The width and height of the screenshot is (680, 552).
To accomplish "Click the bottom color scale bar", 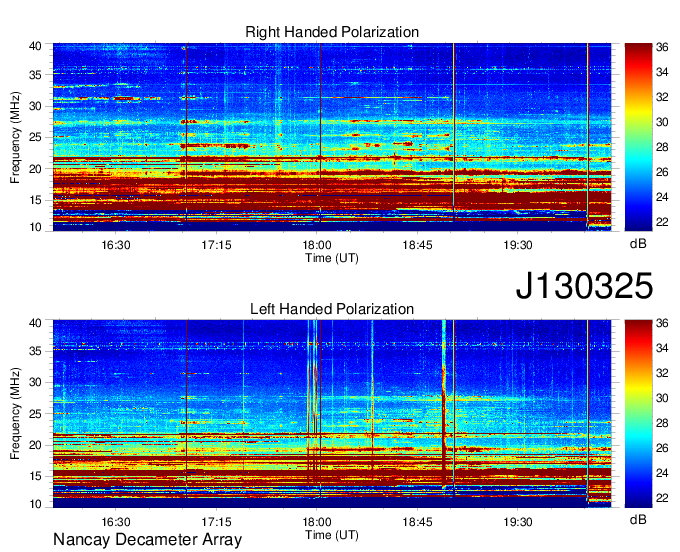I will 638,414.
